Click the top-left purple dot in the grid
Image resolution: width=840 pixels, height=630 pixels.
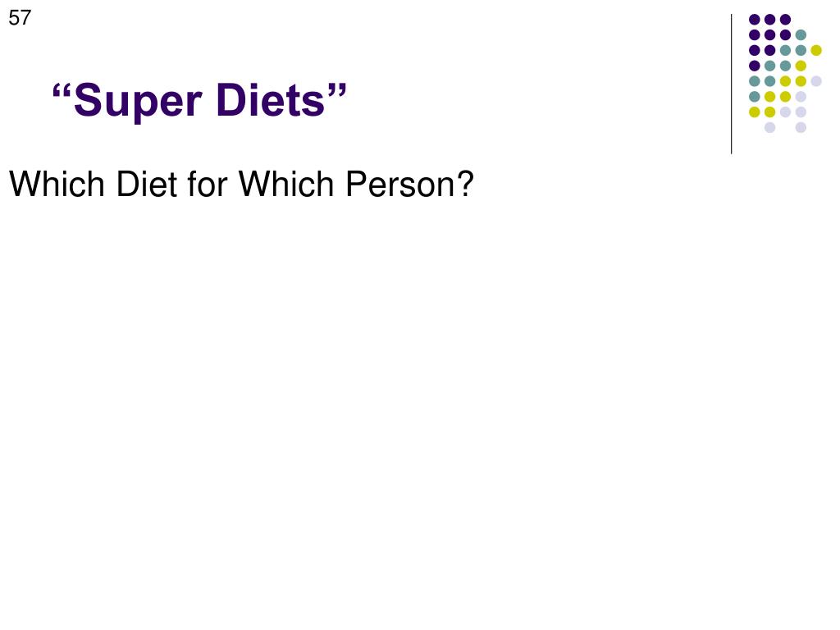click(x=754, y=19)
